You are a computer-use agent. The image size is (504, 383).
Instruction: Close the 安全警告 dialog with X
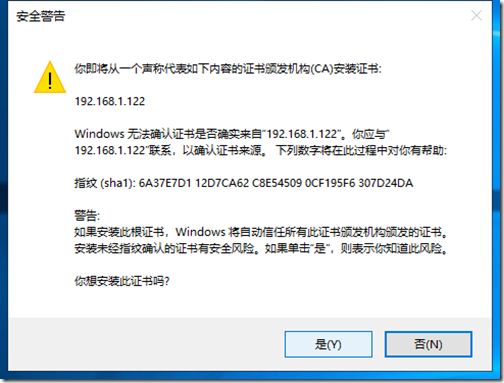click(476, 15)
